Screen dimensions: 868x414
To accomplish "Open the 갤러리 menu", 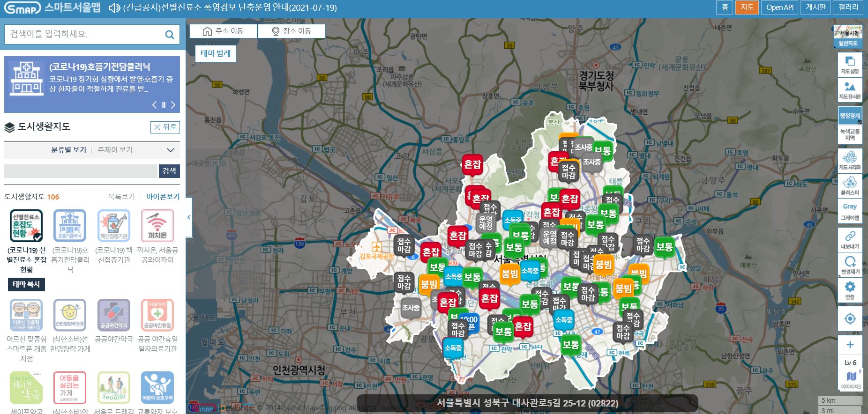I will click(x=848, y=7).
